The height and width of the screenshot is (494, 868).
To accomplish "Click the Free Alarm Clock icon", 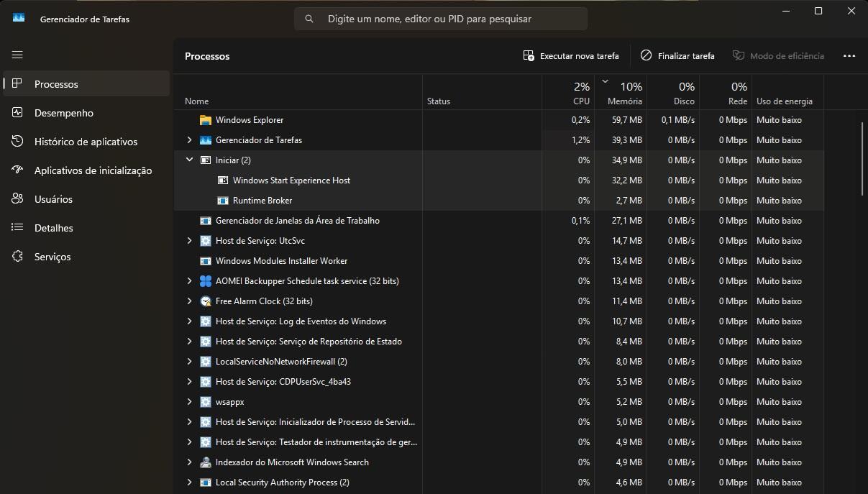I will [x=206, y=301].
